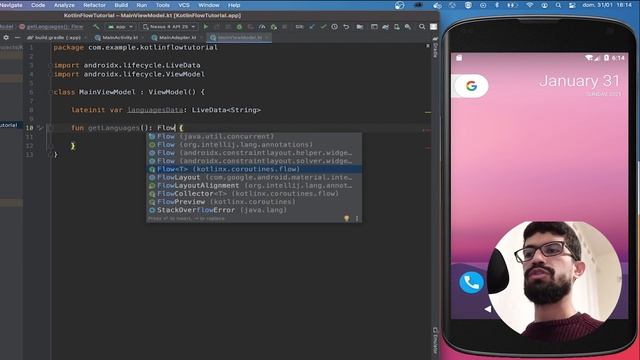Choose Flow (androidx.constraintlayout.helper.widget) suggestion
The height and width of the screenshot is (360, 640).
pos(254,153)
